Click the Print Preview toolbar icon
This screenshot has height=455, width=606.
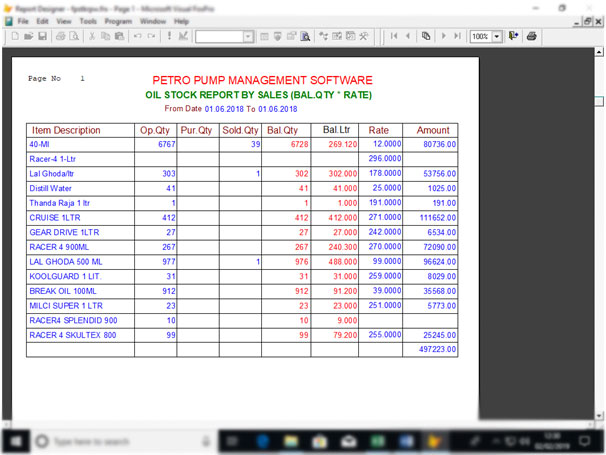tap(74, 36)
